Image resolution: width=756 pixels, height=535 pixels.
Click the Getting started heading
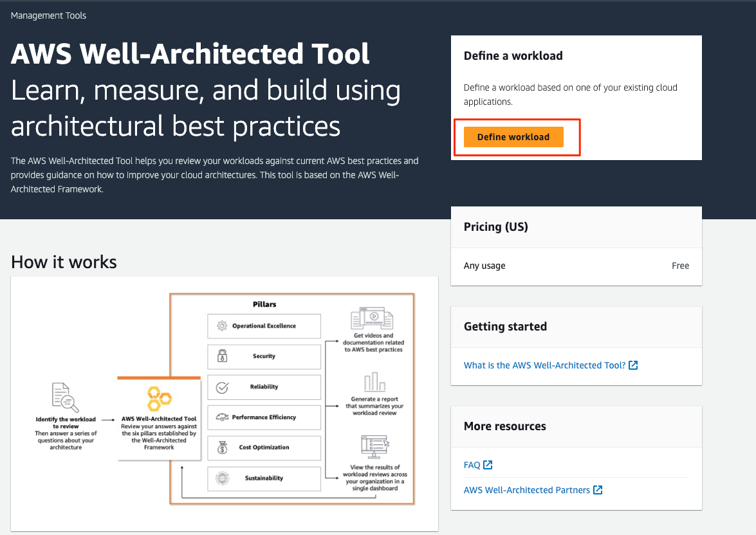[x=505, y=327]
